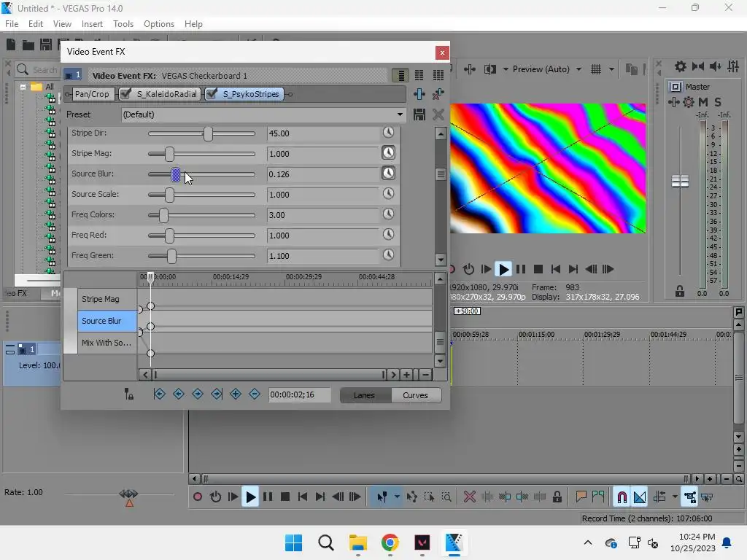Screen dimensions: 747x560
Task: Open Google Chrome from taskbar
Action: (390, 542)
